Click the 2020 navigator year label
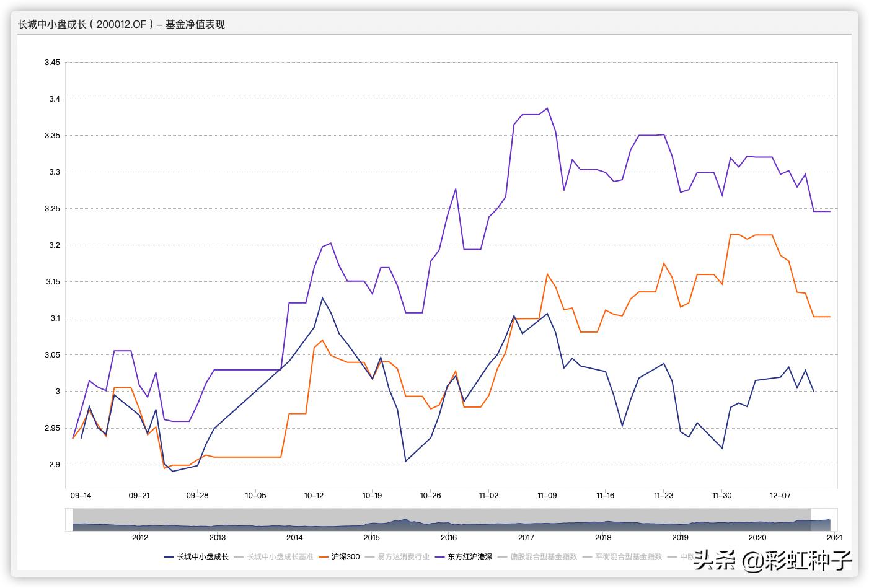The height and width of the screenshot is (588, 869). (757, 538)
